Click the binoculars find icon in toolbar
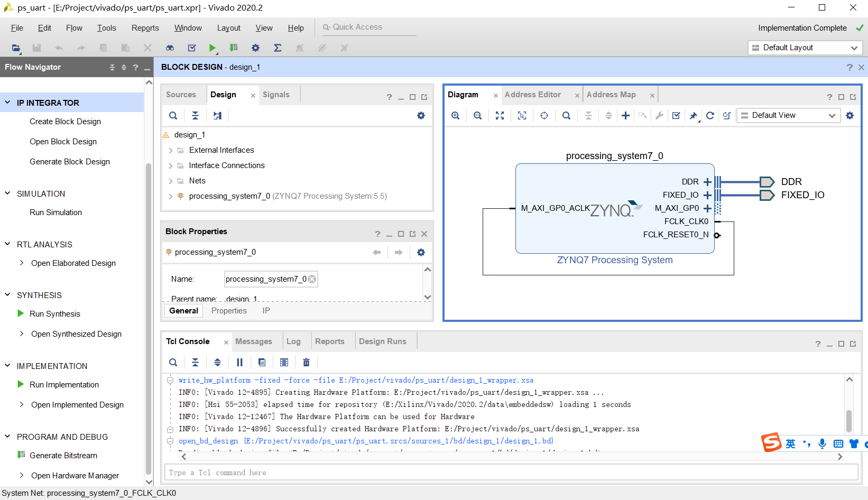The width and height of the screenshot is (868, 500). pos(170,48)
